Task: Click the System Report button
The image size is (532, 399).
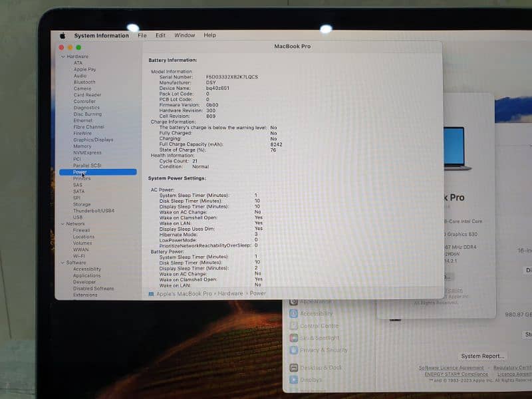Action: coord(483,356)
